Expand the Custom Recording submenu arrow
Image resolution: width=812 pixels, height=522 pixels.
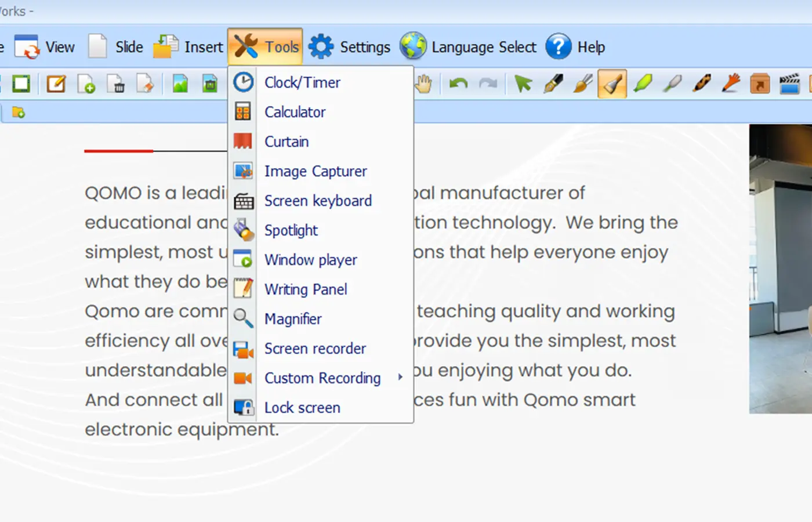[400, 378]
